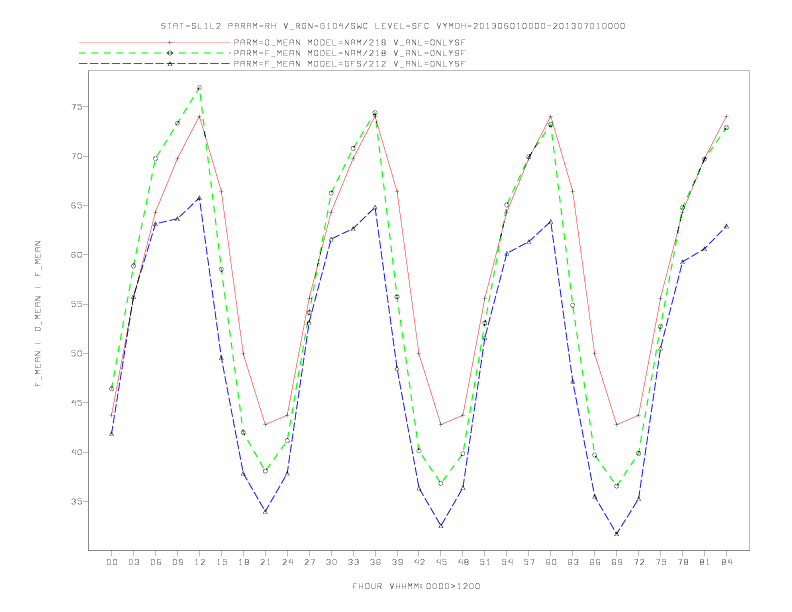Click blue triangle marker at hour 69 minimum
This screenshot has height=612, width=792.
coord(617,533)
